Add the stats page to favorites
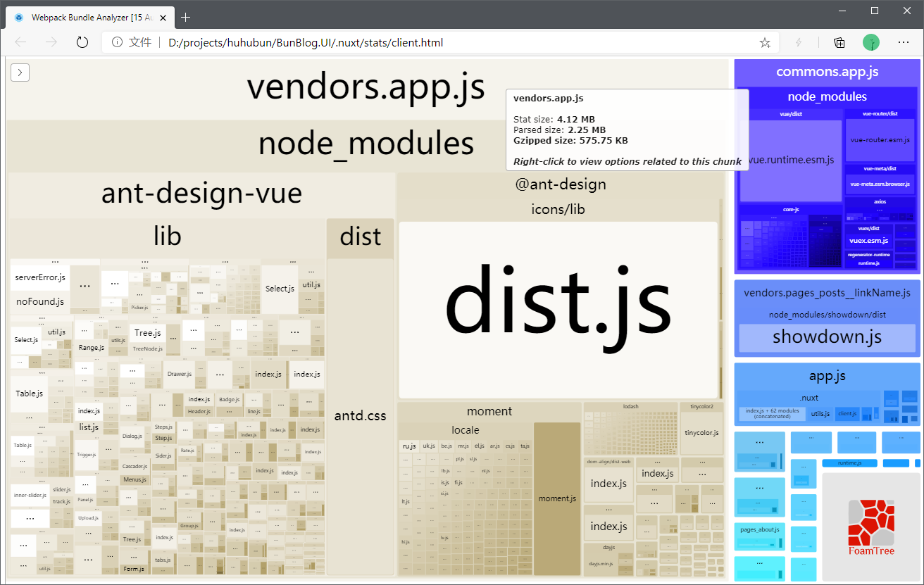 point(764,42)
